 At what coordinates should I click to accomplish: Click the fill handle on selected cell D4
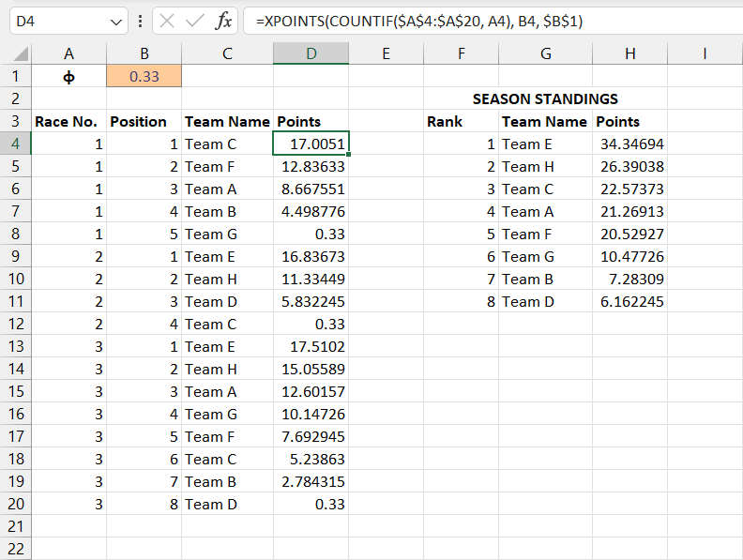pyautogui.click(x=348, y=155)
